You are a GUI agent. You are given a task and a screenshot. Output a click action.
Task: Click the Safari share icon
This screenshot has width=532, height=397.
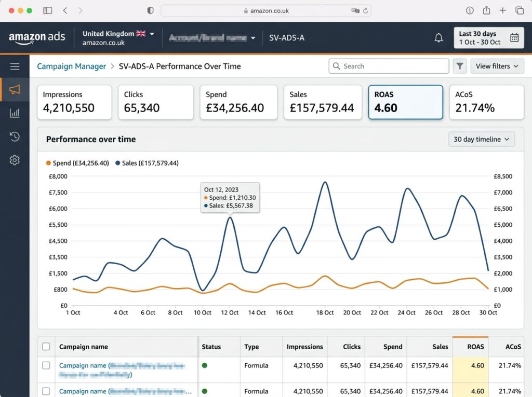486,10
